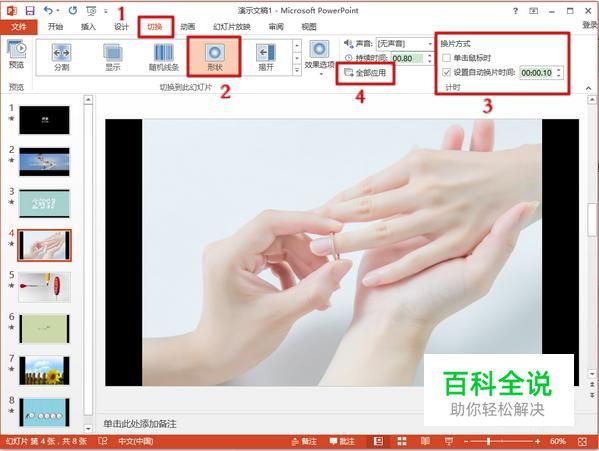Click the zoom slider handle
This screenshot has height=451, width=599.
pyautogui.click(x=488, y=442)
